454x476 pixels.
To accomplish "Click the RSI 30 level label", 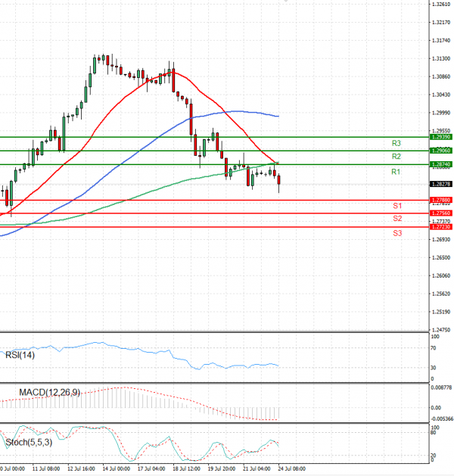I will (x=434, y=368).
